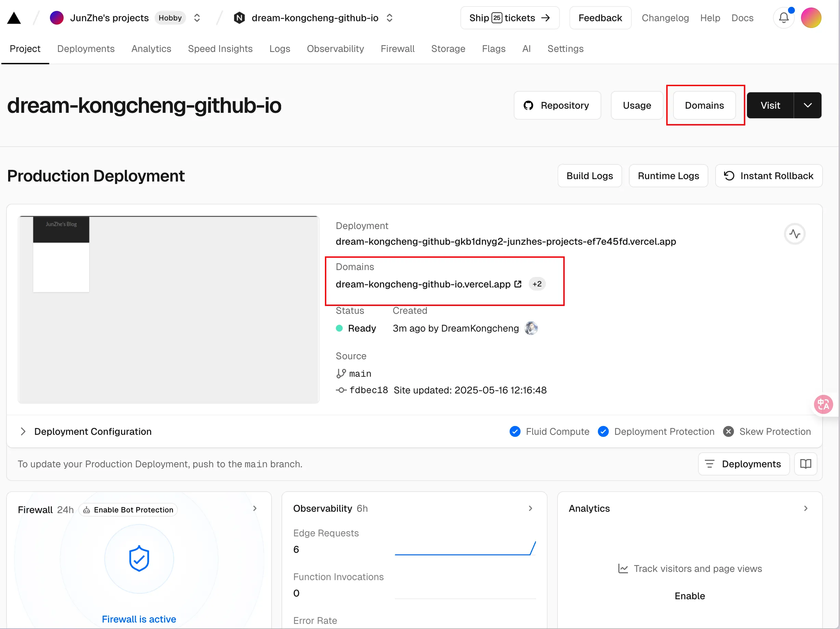Open the deployment activity pulse icon
The height and width of the screenshot is (629, 840).
795,234
